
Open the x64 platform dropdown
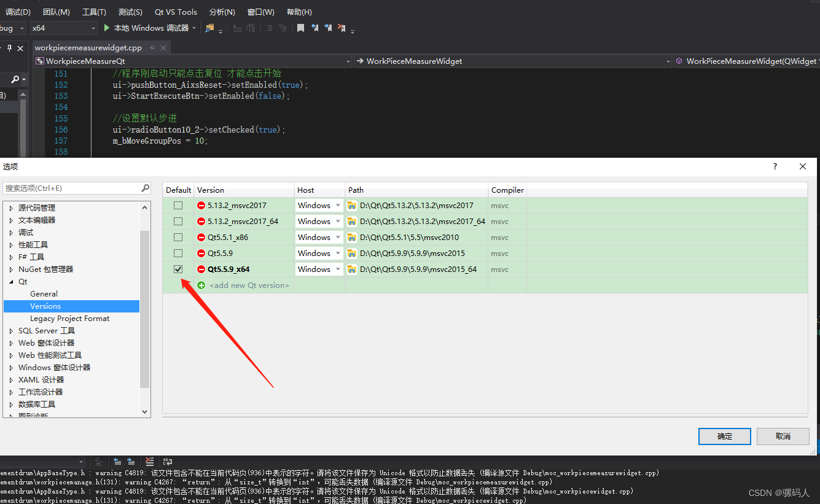tap(93, 28)
